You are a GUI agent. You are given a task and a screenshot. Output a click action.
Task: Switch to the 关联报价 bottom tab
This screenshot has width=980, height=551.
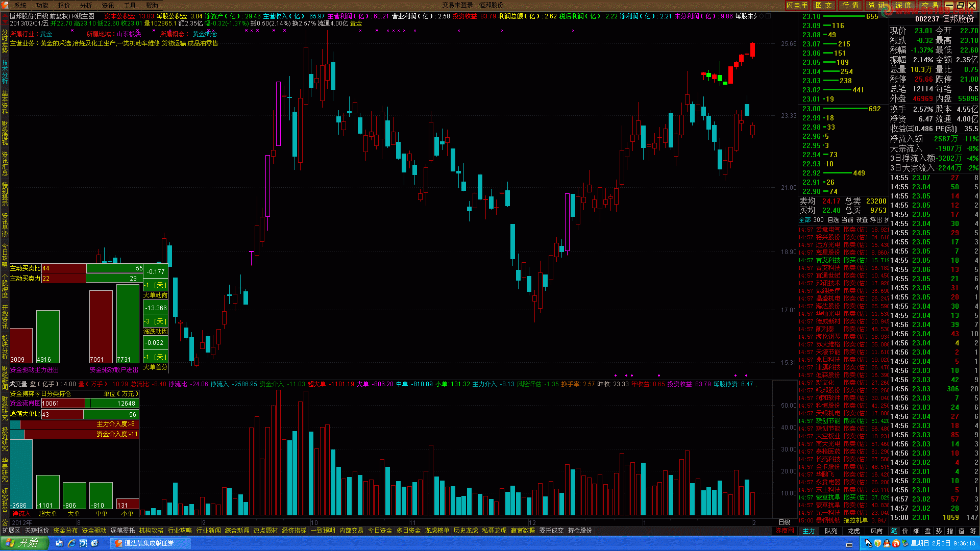point(37,531)
